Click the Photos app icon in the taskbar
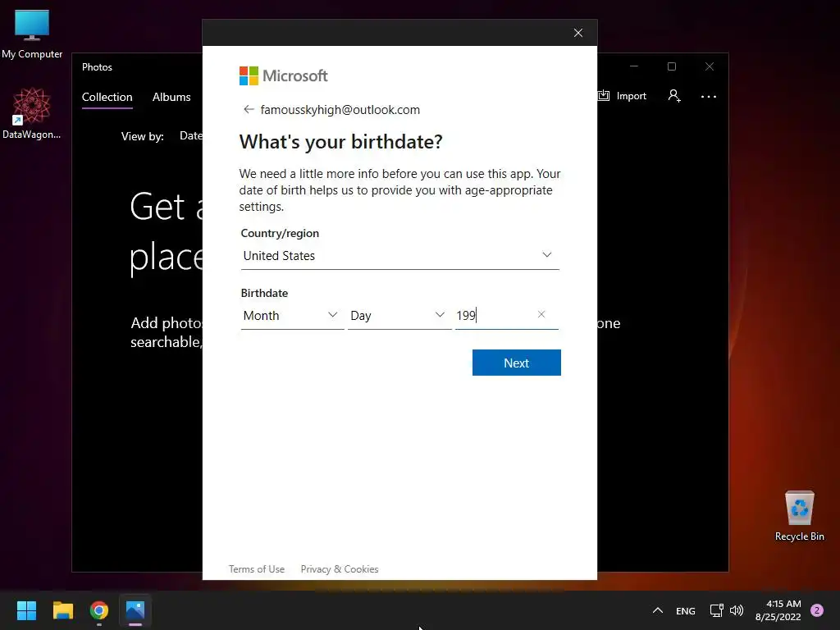The width and height of the screenshot is (840, 630). pos(135,610)
